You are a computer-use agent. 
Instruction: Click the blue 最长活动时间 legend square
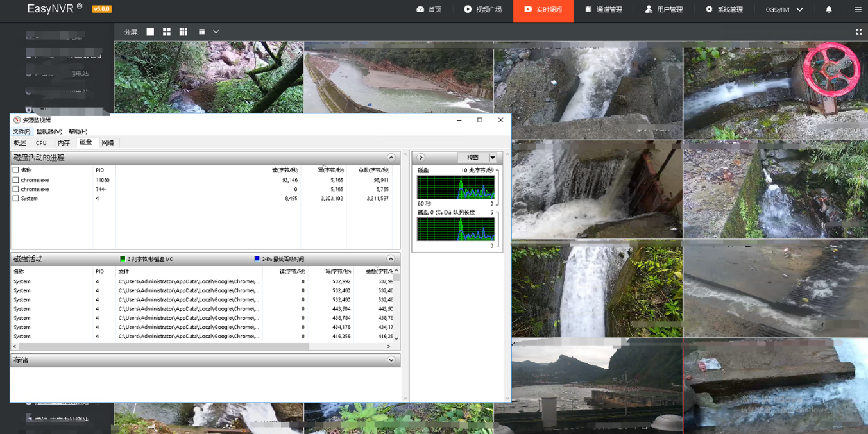click(x=257, y=259)
